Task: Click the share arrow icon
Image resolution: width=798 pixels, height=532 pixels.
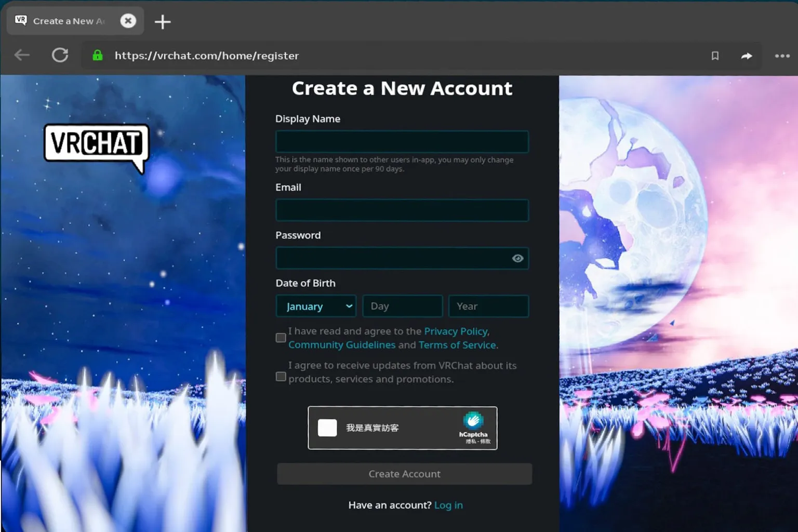Action: click(x=747, y=56)
